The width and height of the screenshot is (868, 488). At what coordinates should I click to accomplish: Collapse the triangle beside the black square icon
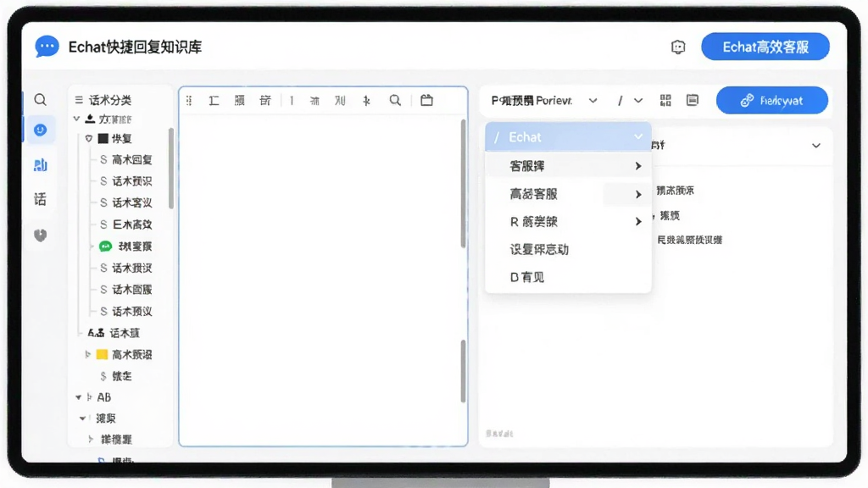click(88, 138)
